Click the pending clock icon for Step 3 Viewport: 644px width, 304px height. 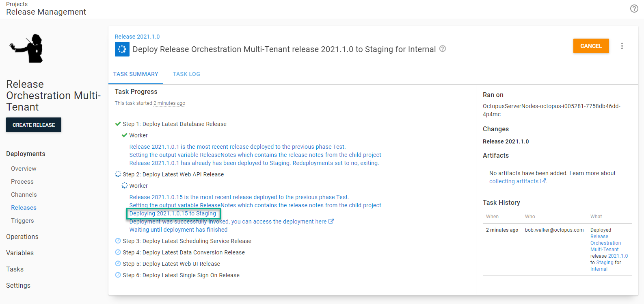[x=118, y=241]
